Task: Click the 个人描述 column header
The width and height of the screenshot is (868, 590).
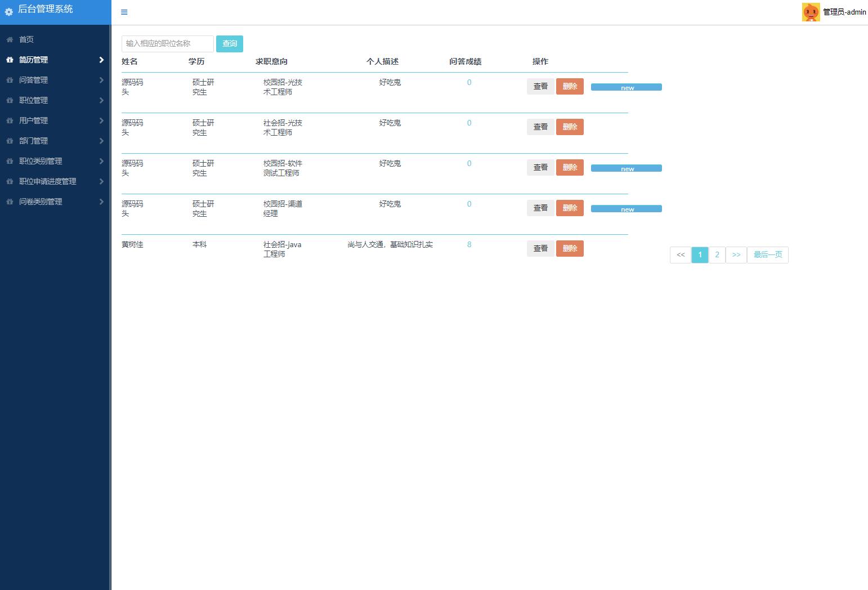Action: pyautogui.click(x=382, y=61)
